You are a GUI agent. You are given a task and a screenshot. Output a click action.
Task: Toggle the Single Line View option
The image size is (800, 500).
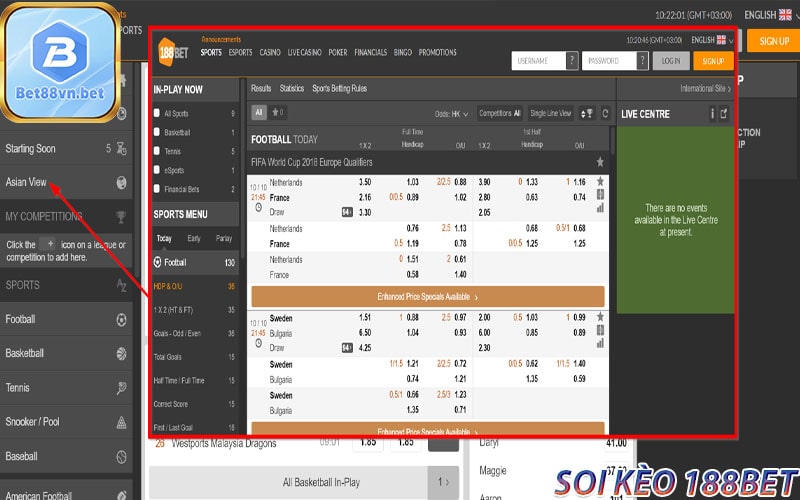tap(551, 113)
